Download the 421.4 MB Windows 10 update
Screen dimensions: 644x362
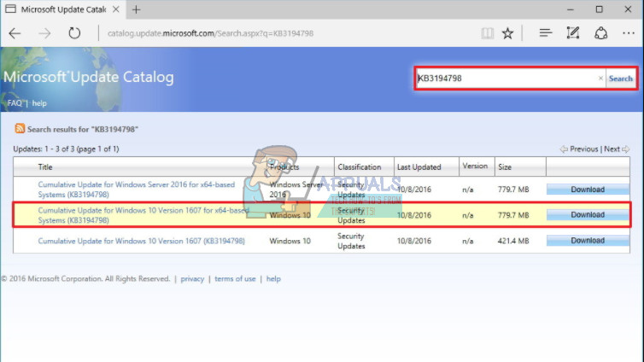click(588, 241)
